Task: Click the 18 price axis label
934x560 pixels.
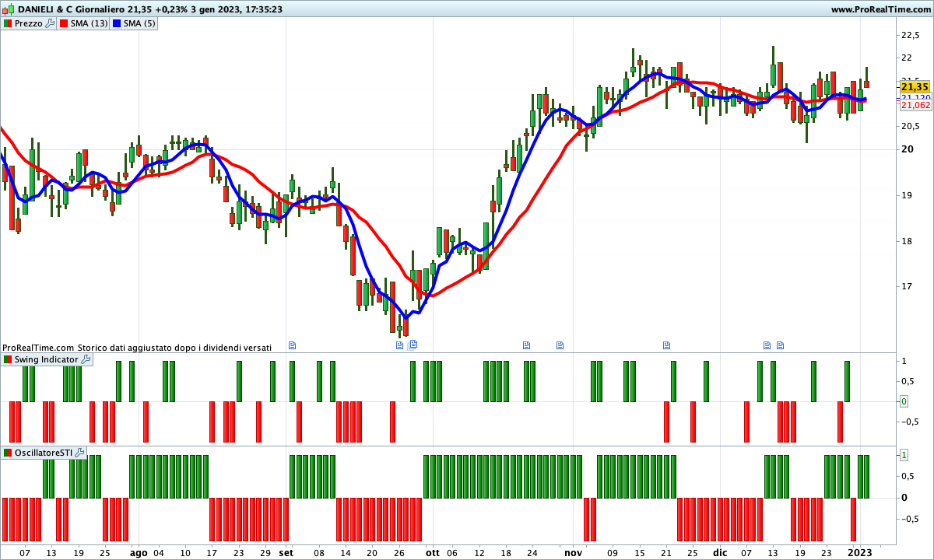Action: point(906,241)
